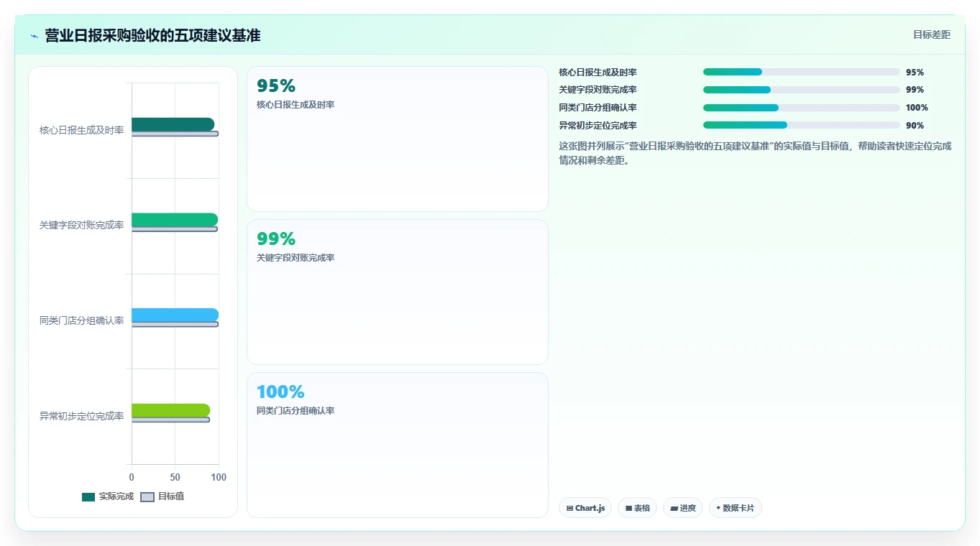Click the 50 tick on the chart axis
Screen dimensions: 980x546
click(x=175, y=477)
